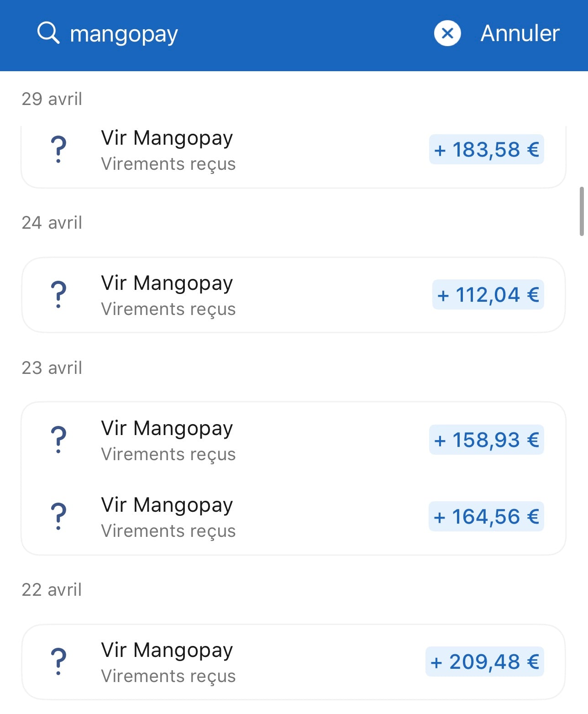Select first Vir Mangopay entry on 23 avril
The width and height of the screenshot is (588, 714).
pyautogui.click(x=294, y=440)
